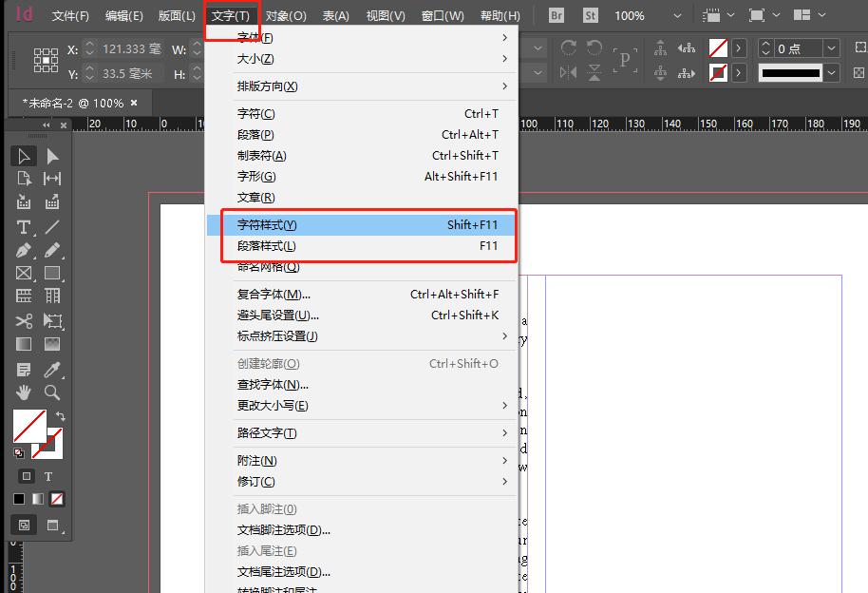Image resolution: width=868 pixels, height=593 pixels.
Task: Select the Gradient Feather tool
Action: click(x=52, y=344)
